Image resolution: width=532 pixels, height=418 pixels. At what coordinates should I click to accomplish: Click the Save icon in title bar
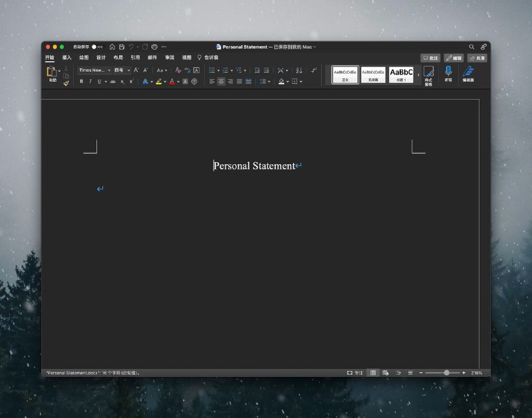pyautogui.click(x=121, y=47)
